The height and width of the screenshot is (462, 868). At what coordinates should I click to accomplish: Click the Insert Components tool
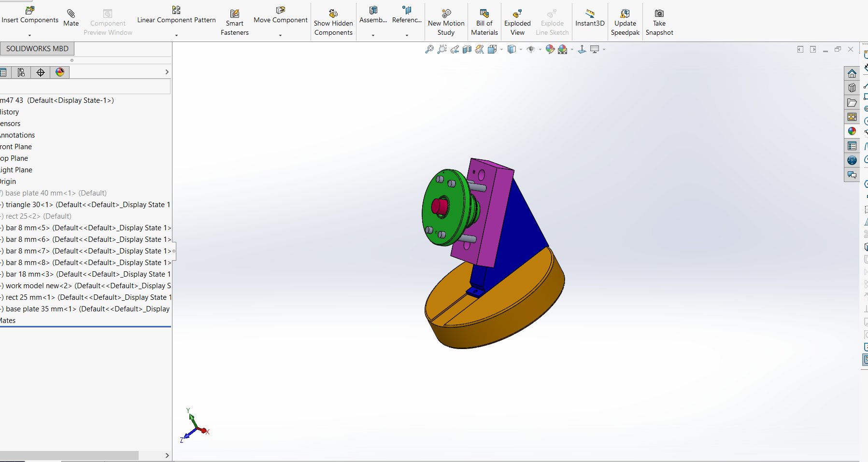click(29, 15)
